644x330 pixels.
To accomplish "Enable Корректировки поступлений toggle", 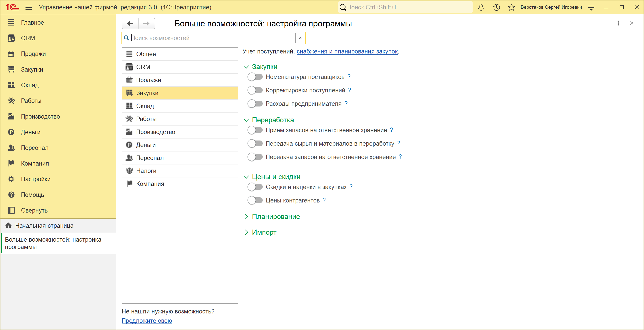I will coord(255,90).
